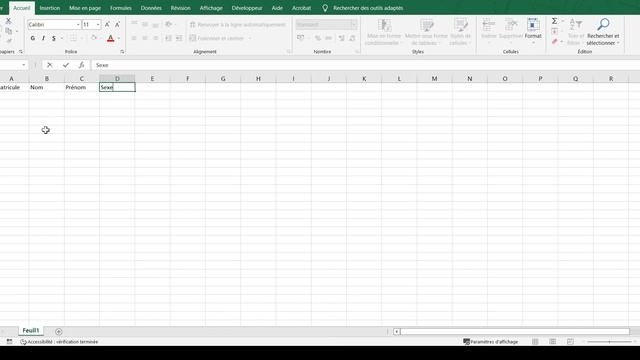Click the scroll-left arrow of horizontal scrollbar
Image resolution: width=640 pixels, height=360 pixels.
coord(396,331)
